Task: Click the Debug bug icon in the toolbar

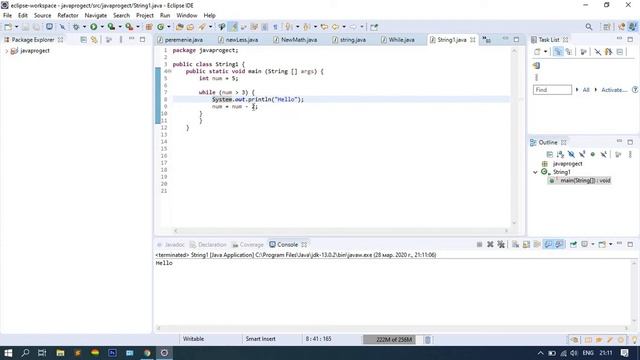Action: click(x=76, y=27)
